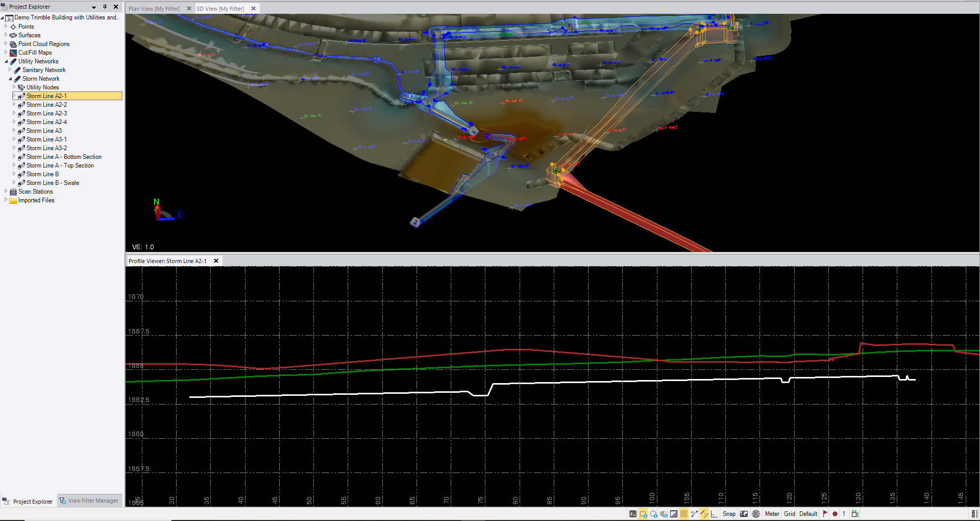
Task: Toggle the highlighted line tracking icon
Action: 704,514
